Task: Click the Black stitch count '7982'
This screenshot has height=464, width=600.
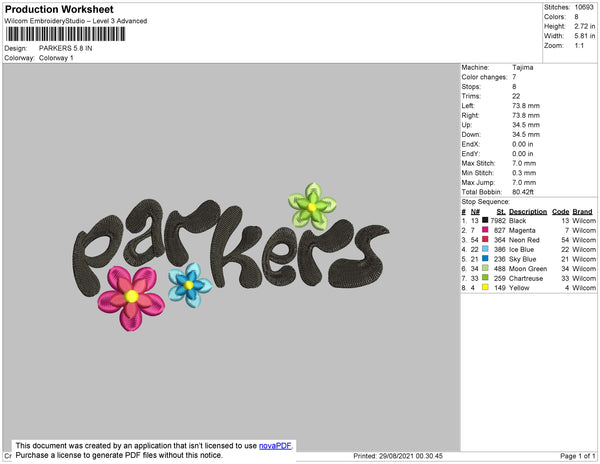Action: pyautogui.click(x=498, y=221)
